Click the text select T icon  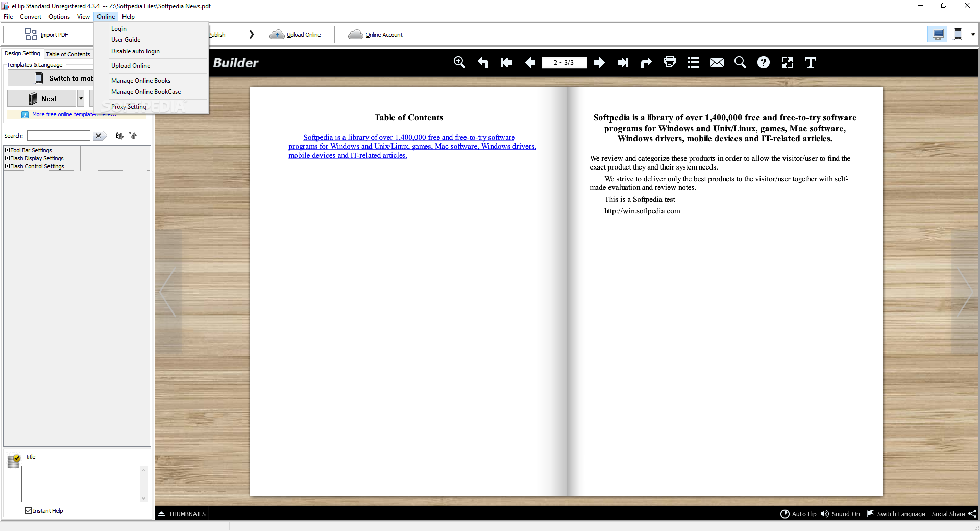pos(811,62)
